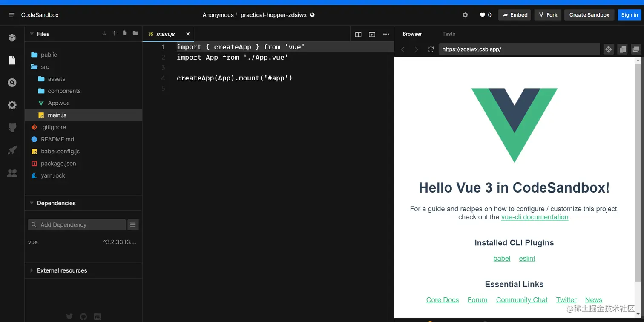
Task: Split the editor with the layout icon
Action: click(358, 34)
